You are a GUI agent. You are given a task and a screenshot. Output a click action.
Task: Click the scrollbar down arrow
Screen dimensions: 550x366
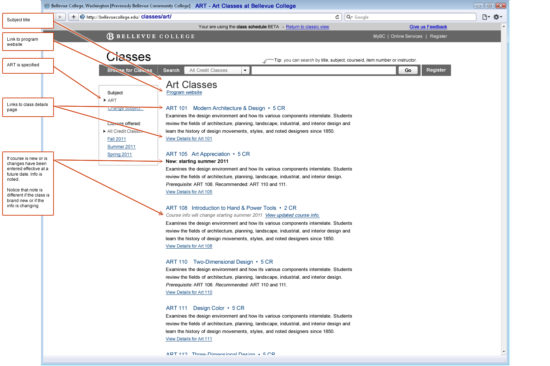pos(504,351)
